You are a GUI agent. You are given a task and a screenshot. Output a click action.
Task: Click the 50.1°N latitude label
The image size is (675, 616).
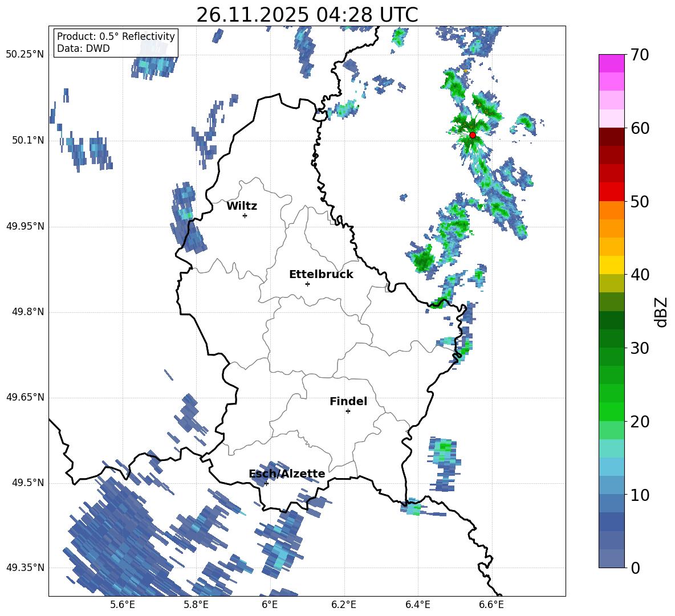(x=28, y=140)
